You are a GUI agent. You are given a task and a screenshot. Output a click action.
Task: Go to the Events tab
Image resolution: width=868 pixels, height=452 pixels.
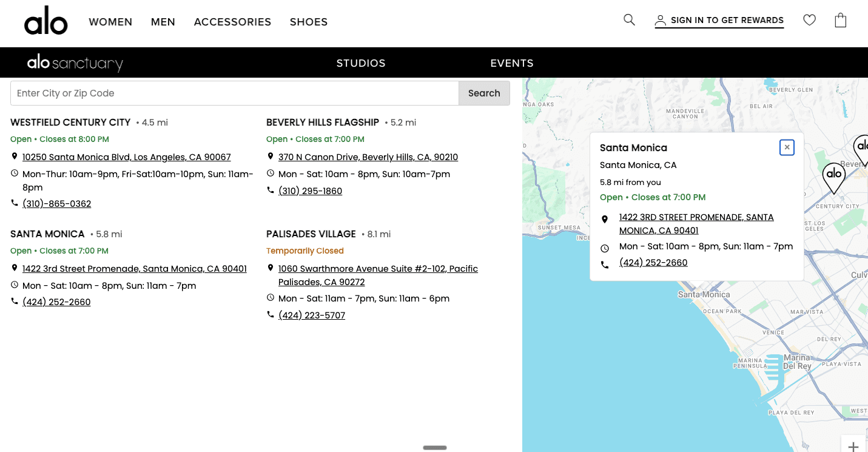click(512, 63)
